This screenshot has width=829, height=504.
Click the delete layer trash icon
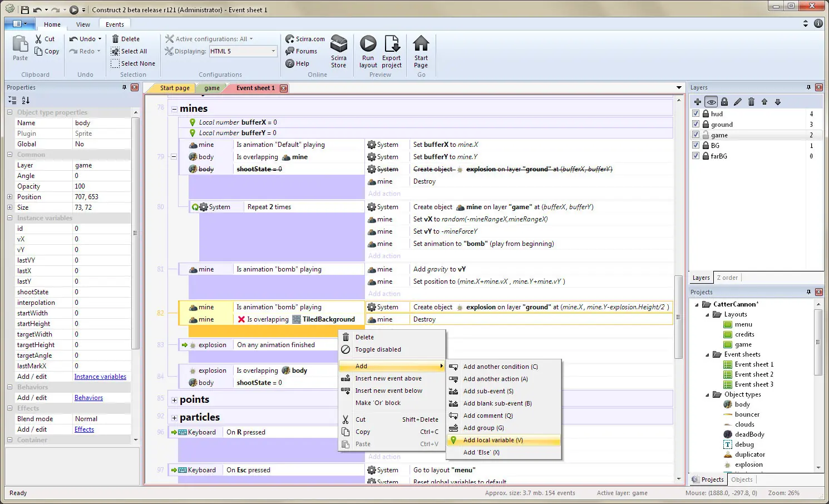point(751,102)
